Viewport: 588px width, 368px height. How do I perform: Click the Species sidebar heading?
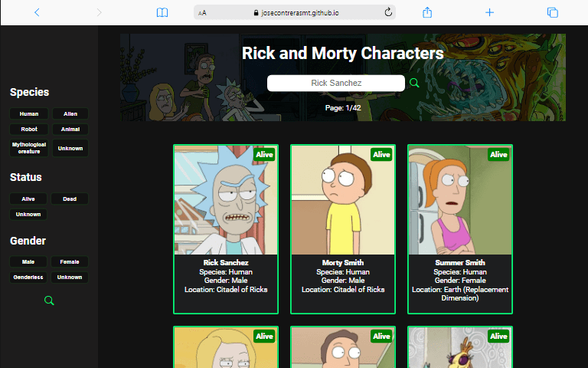(29, 92)
